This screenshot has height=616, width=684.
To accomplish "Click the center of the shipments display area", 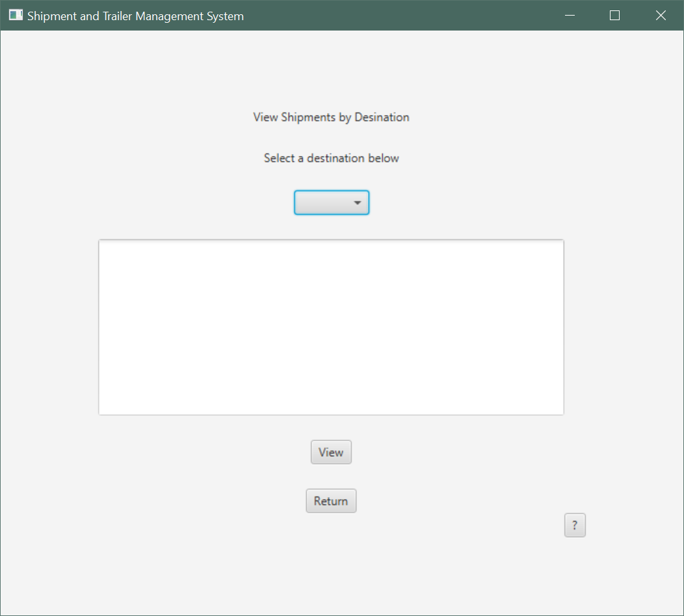I will coord(331,327).
